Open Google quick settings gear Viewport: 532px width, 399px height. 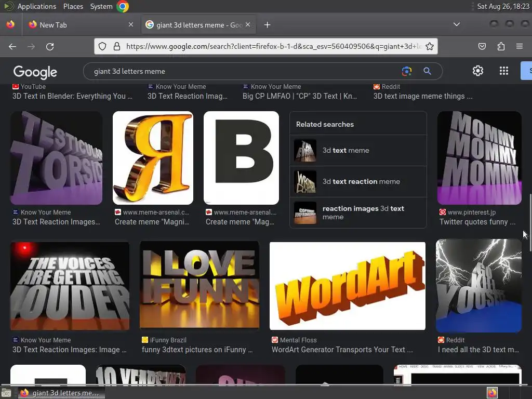click(478, 71)
